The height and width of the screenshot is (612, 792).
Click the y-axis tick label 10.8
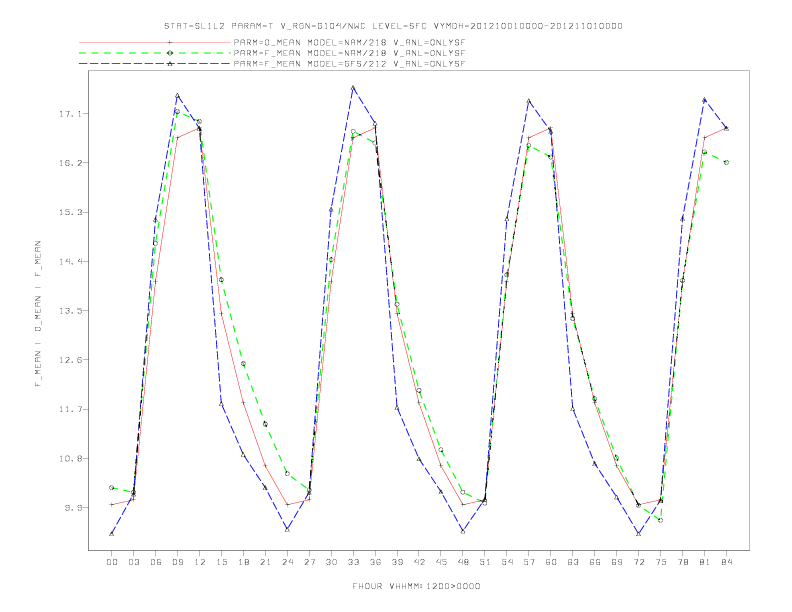pyautogui.click(x=70, y=459)
